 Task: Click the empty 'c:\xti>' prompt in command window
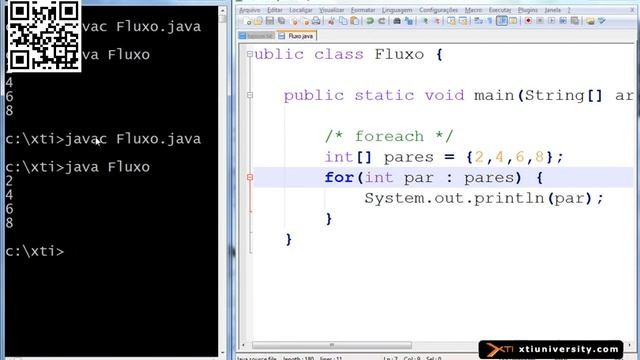coord(35,251)
